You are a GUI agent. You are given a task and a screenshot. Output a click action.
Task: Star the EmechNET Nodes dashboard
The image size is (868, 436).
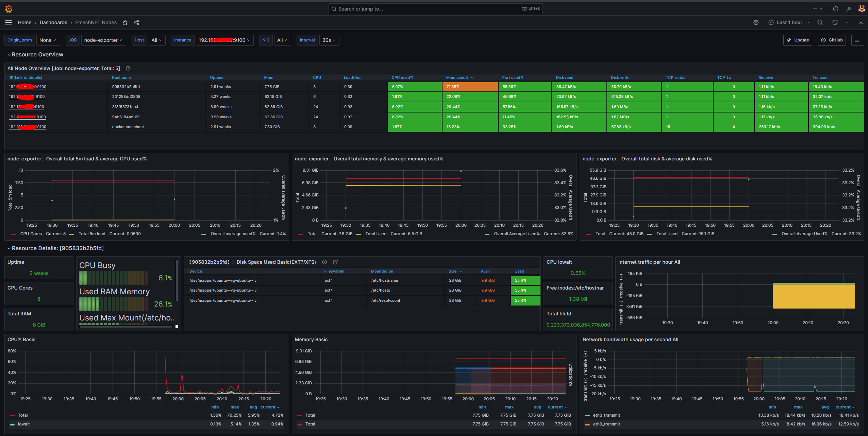click(125, 22)
